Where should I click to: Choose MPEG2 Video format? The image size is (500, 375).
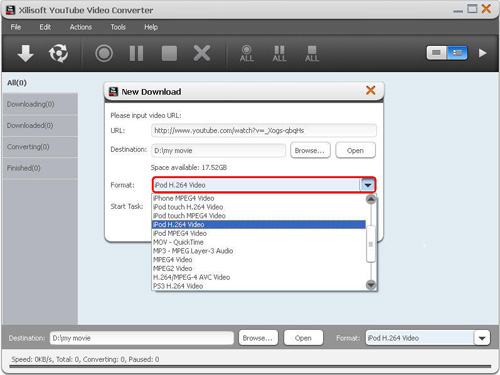pyautogui.click(x=259, y=268)
